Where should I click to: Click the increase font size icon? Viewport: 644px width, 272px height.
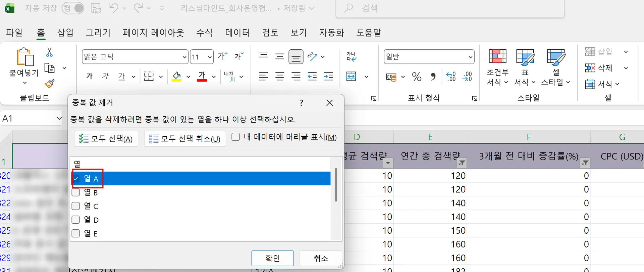(x=222, y=56)
